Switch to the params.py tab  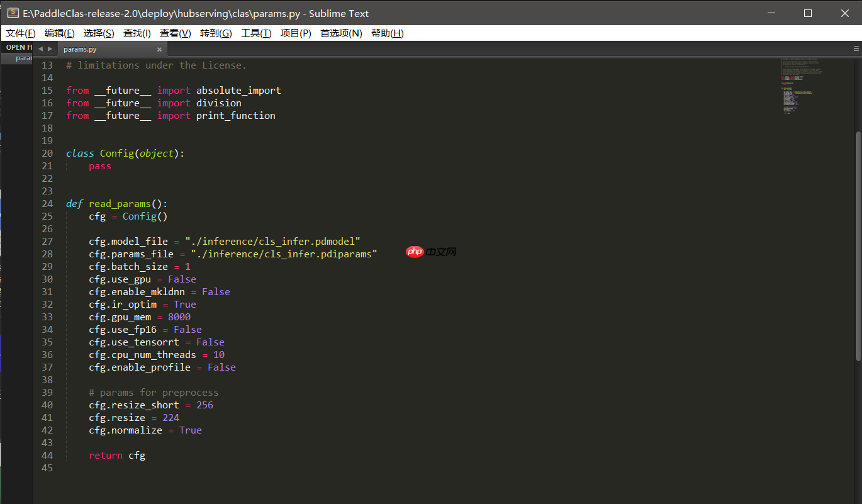(80, 48)
